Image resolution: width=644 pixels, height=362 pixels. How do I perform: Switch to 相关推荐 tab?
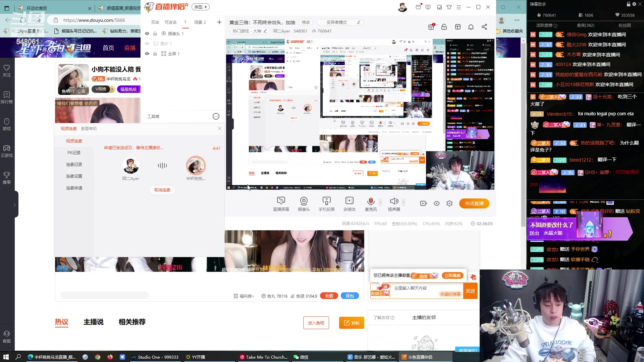132,322
